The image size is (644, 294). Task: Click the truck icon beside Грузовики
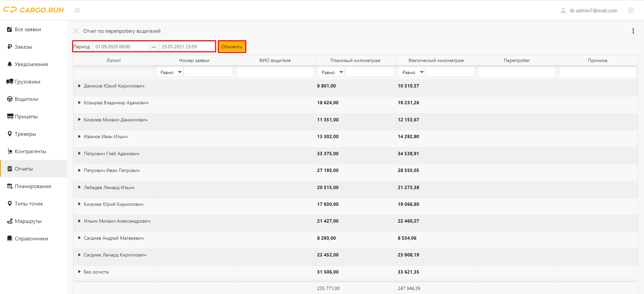pos(10,81)
